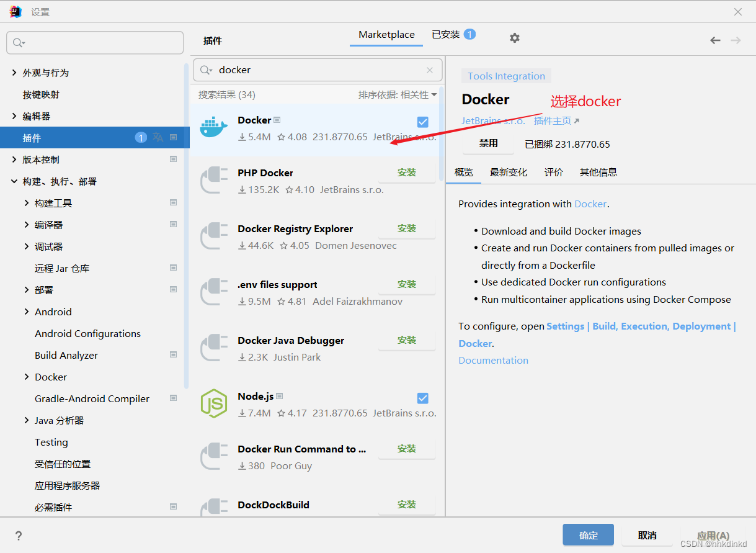Expand the 构建工具 tree node
This screenshot has height=553, width=756.
(27, 203)
